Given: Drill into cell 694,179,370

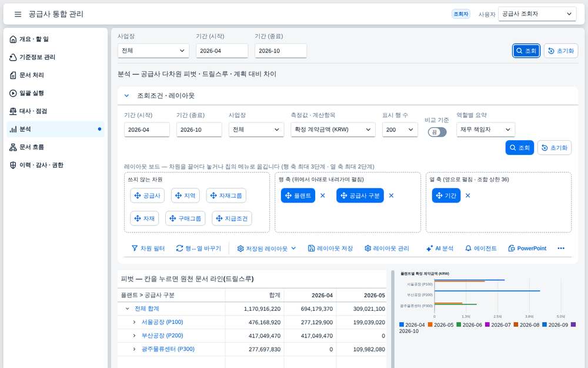Looking at the screenshot, I should 310,309.
